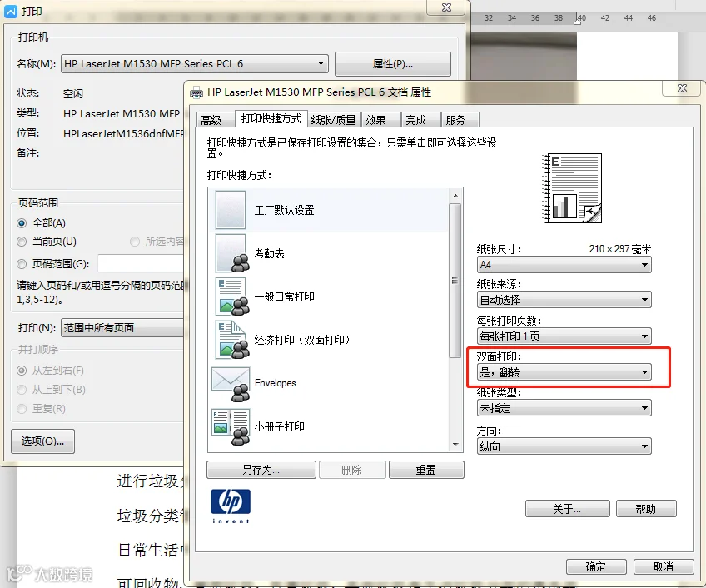Click the 选项(O)... button
Viewport: 706px width, 588px height.
(x=42, y=441)
